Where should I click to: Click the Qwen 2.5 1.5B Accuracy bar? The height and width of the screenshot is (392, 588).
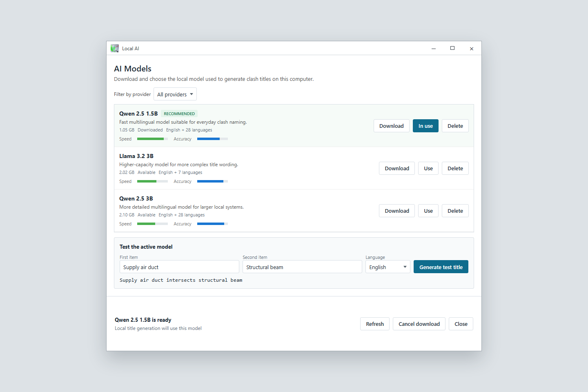coord(212,139)
